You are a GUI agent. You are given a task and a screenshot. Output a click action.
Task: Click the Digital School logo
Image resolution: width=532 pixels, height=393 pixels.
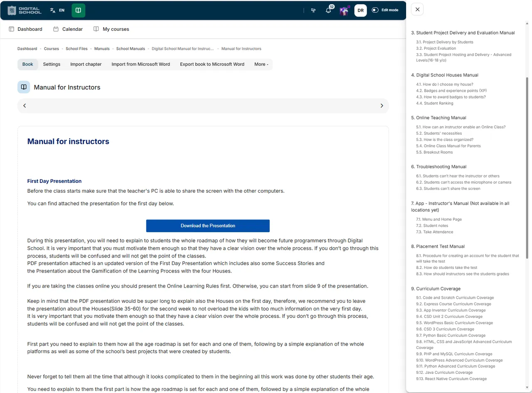coord(25,10)
